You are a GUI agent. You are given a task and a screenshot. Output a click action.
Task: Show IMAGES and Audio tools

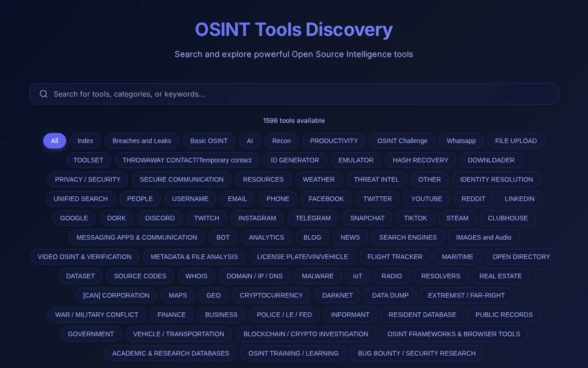(x=484, y=237)
